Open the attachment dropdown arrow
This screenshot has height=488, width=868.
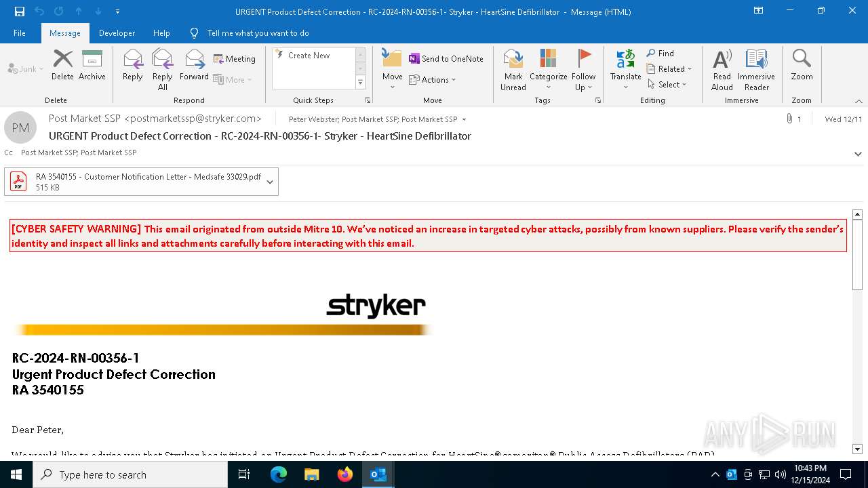click(270, 182)
